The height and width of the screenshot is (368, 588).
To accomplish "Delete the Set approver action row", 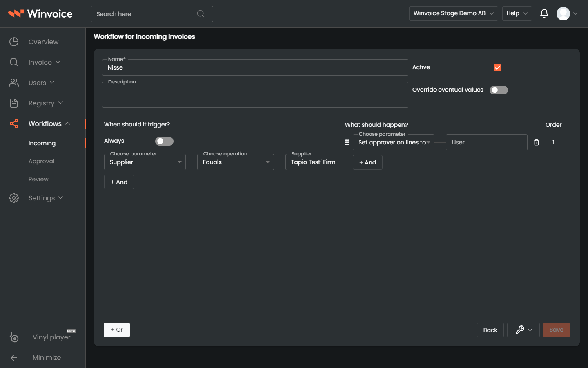I will click(537, 142).
